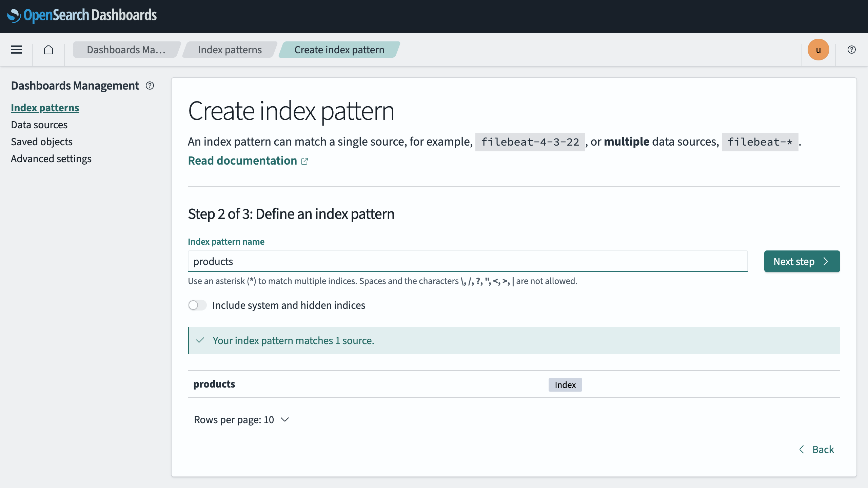Go to home via house icon
The image size is (868, 488).
point(48,50)
